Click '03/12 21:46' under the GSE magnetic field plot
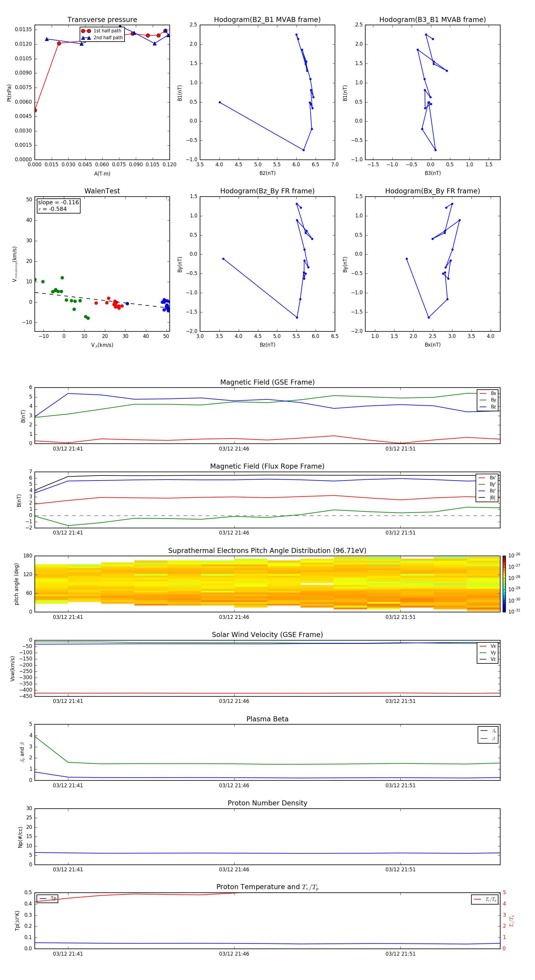Viewport: 535px width, 980px height. coord(234,449)
